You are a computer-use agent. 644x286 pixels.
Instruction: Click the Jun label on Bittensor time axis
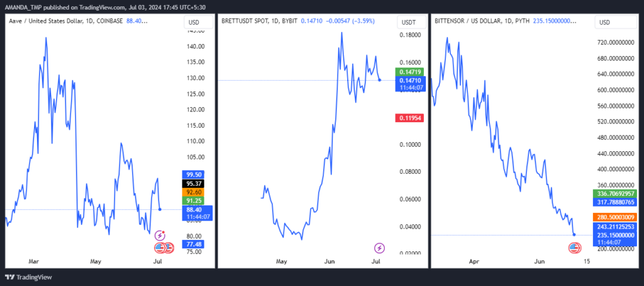coord(540,261)
